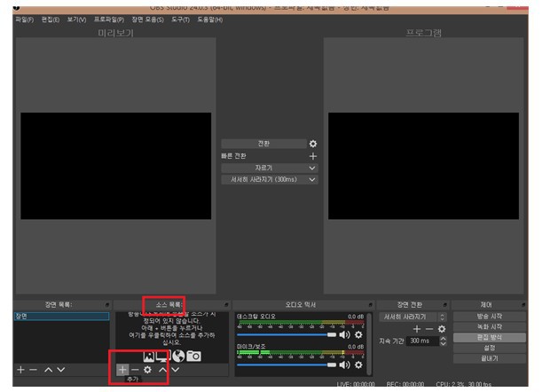Mute the desktop audio speaker
Screen dimensions: 550x392
(344, 335)
